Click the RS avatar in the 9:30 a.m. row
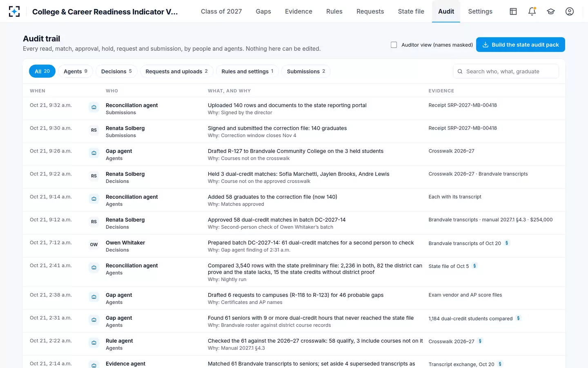This screenshot has width=588, height=368. click(x=94, y=130)
